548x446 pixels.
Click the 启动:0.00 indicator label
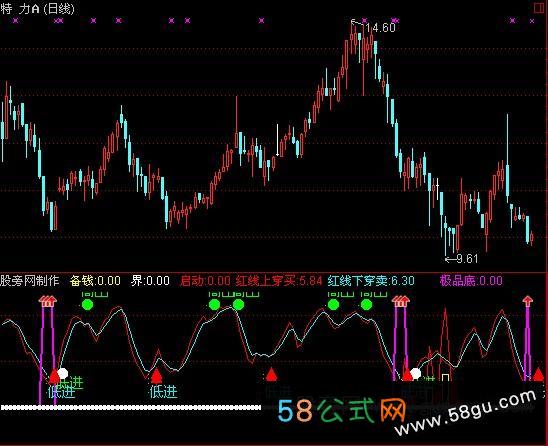coord(205,281)
